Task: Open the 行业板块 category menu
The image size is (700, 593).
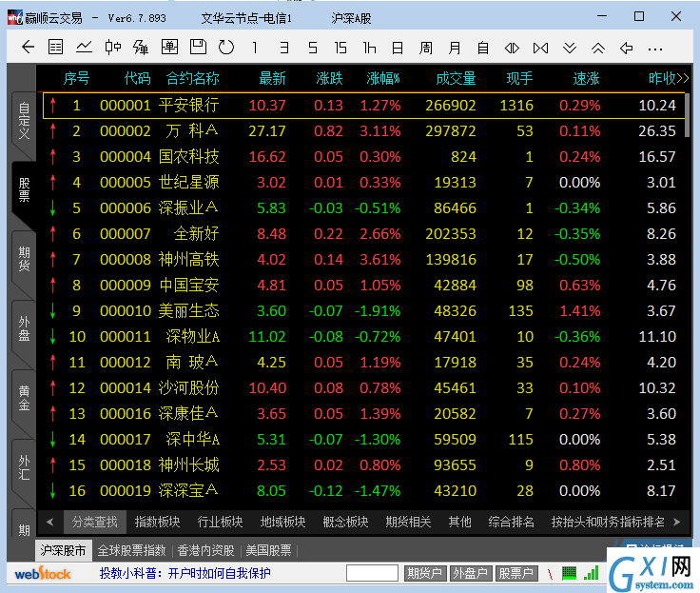Action: pos(220,522)
